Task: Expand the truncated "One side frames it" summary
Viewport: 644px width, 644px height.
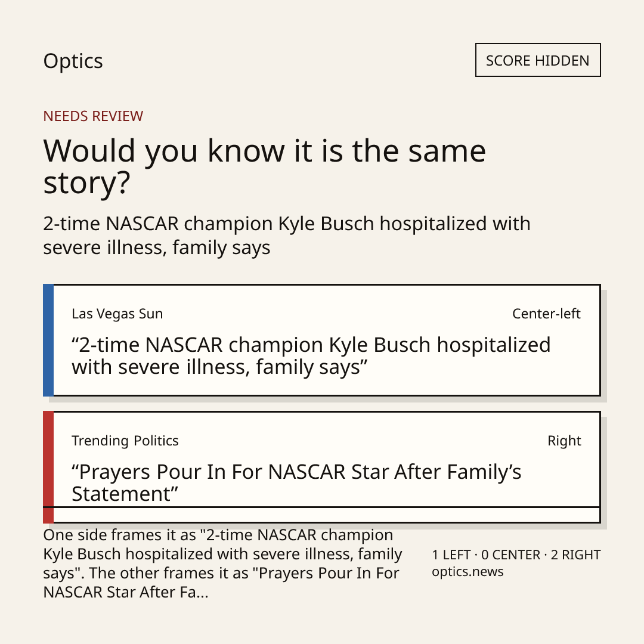Action: [222, 563]
